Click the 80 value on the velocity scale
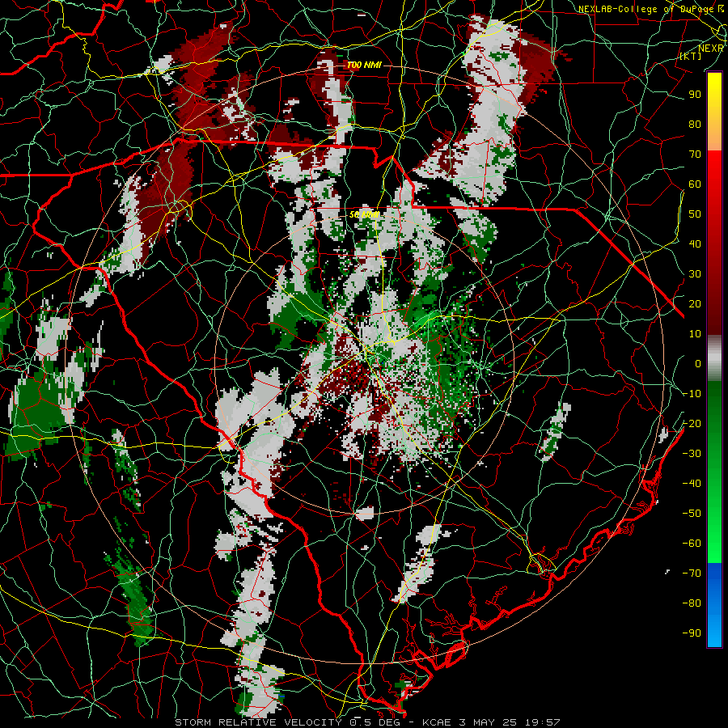The height and width of the screenshot is (728, 728). (695, 125)
